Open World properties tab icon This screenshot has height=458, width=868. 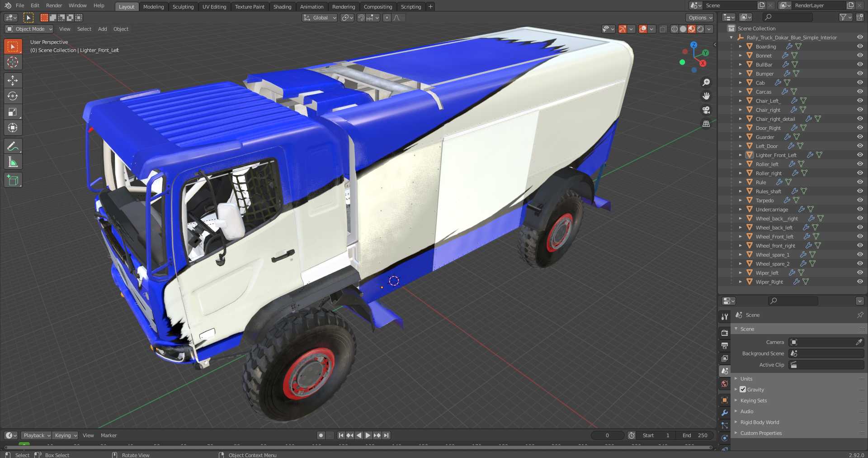pos(724,384)
